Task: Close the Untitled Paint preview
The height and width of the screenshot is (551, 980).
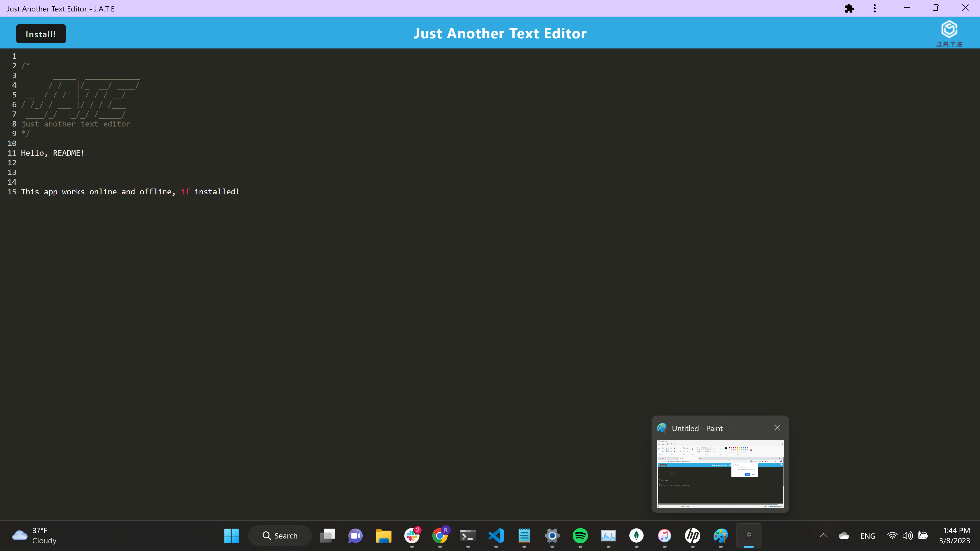Action: (x=777, y=428)
